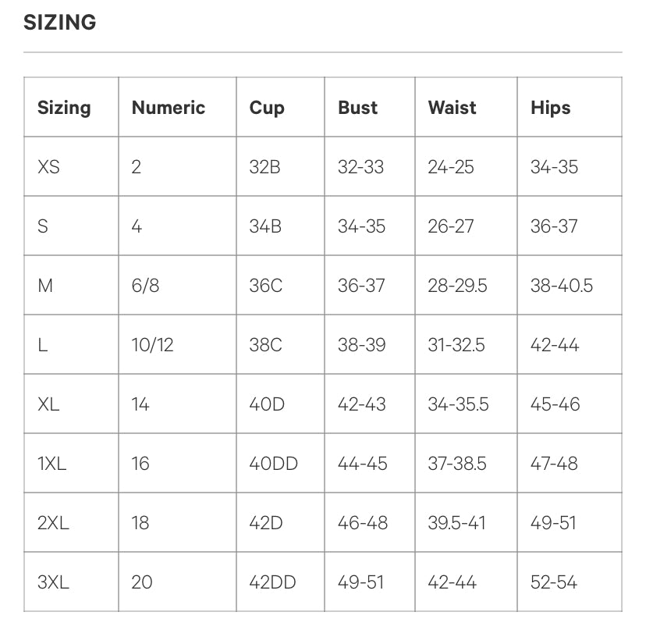Click the Numeric column header

point(169,108)
